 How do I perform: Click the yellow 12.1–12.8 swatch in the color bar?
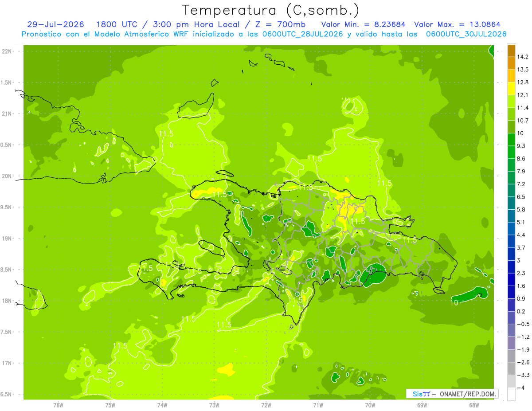[x=511, y=89]
